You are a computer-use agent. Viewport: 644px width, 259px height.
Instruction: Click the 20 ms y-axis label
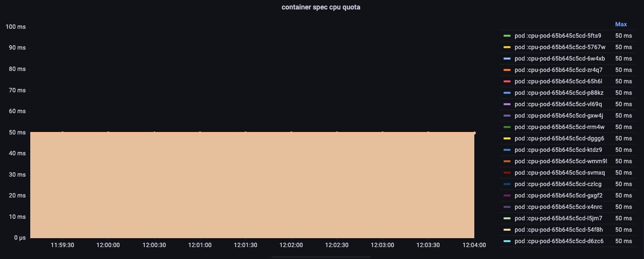(x=17, y=195)
